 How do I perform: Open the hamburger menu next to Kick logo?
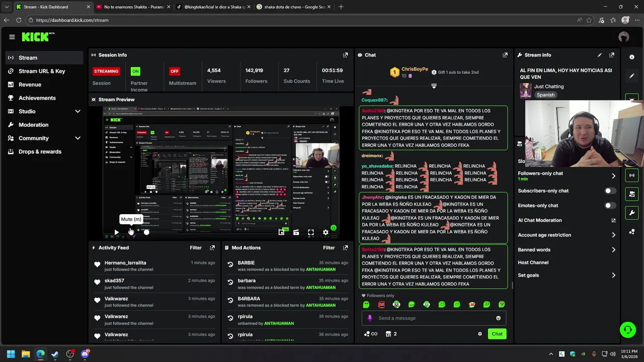tap(12, 37)
